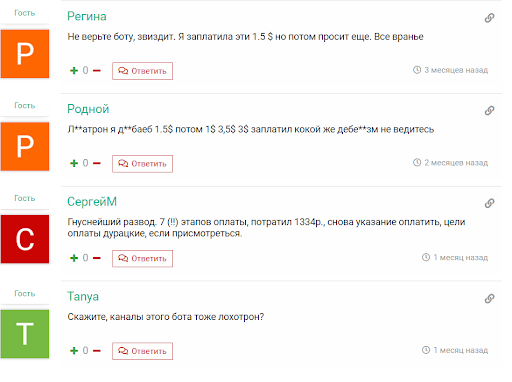Upvote Tanya's question comment
The height and width of the screenshot is (382, 512).
point(74,351)
